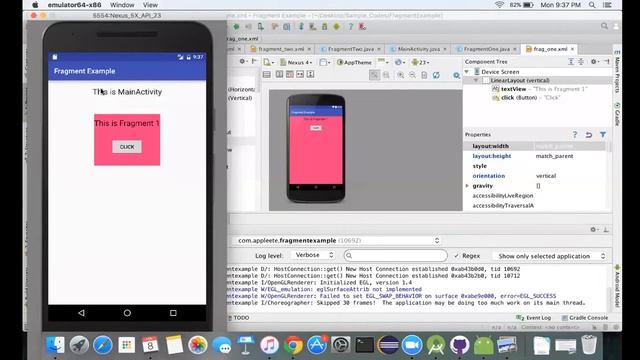Open GitHub Desktop from the Dock
The width and height of the screenshot is (640, 360).
pyautogui.click(x=460, y=345)
